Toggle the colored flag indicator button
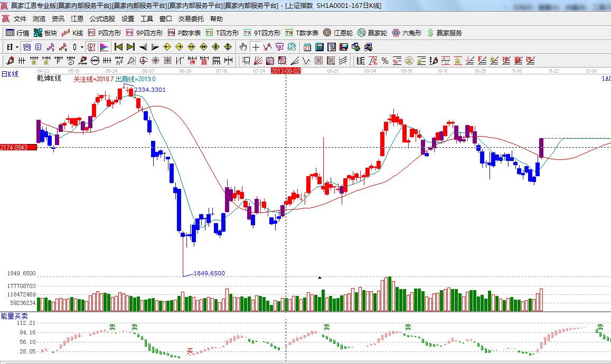Viewport: 611px width, 364px height. (104, 47)
